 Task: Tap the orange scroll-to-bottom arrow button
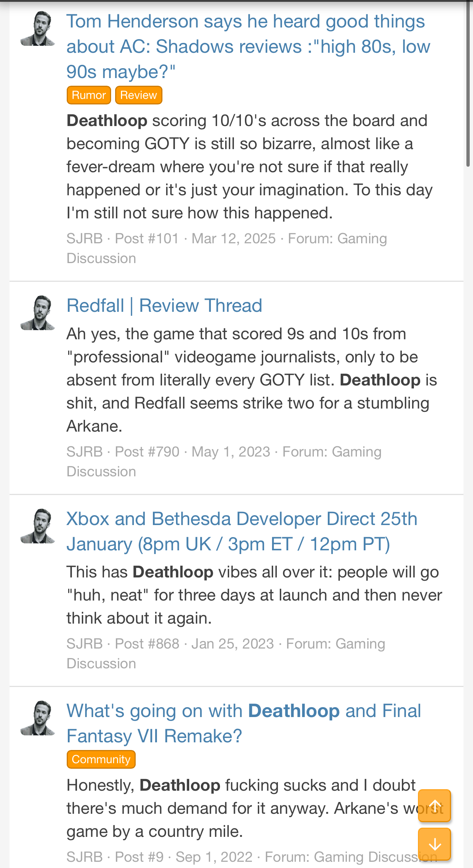click(434, 844)
